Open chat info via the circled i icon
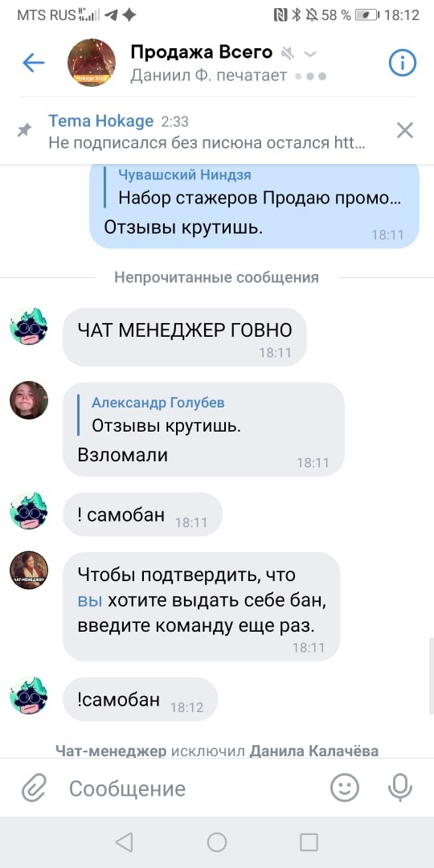 pos(403,63)
